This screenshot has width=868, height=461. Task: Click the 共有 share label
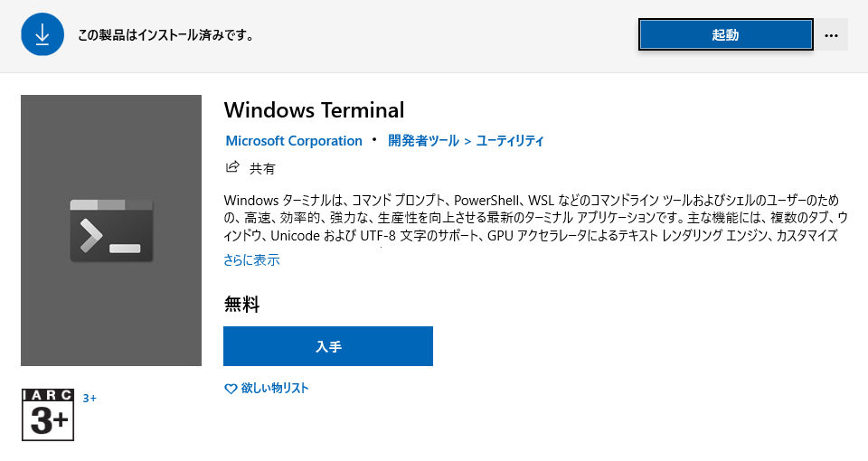262,168
